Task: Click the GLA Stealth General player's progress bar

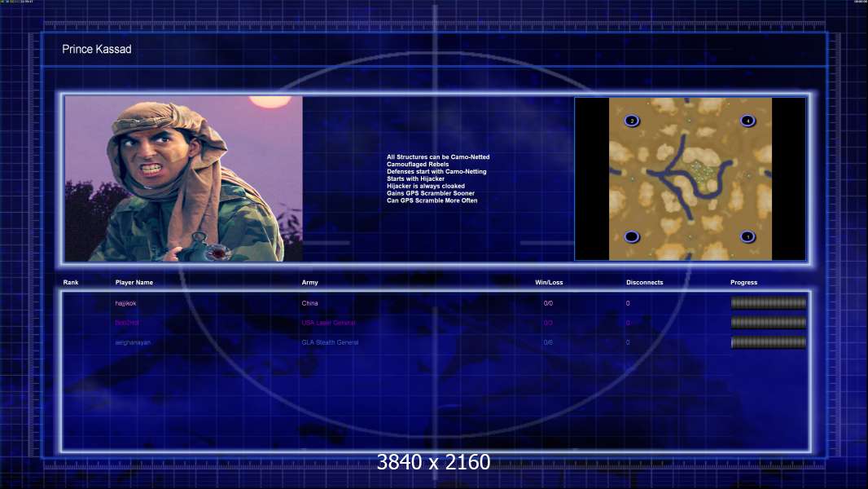Action: [x=769, y=342]
